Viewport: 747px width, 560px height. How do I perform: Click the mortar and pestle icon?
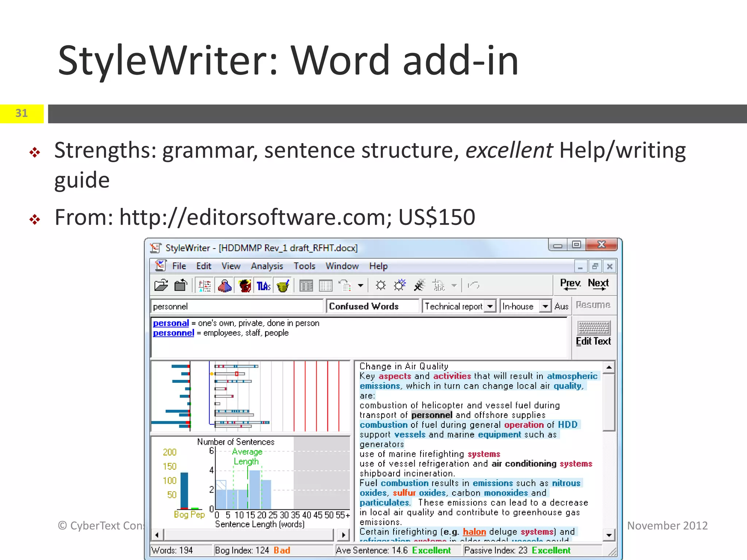point(283,285)
